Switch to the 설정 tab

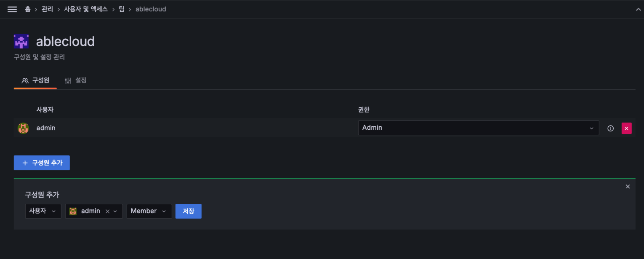click(x=76, y=80)
